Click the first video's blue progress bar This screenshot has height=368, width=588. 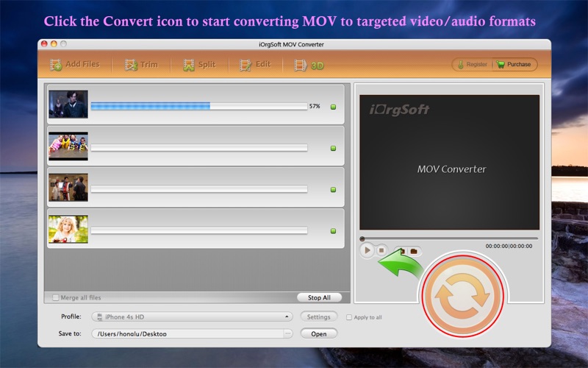coord(199,106)
